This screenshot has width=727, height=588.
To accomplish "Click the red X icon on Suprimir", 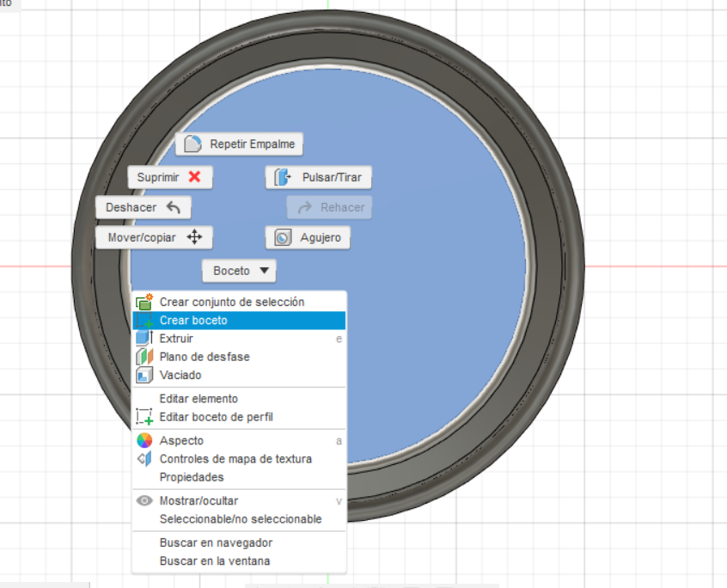I will (x=195, y=177).
